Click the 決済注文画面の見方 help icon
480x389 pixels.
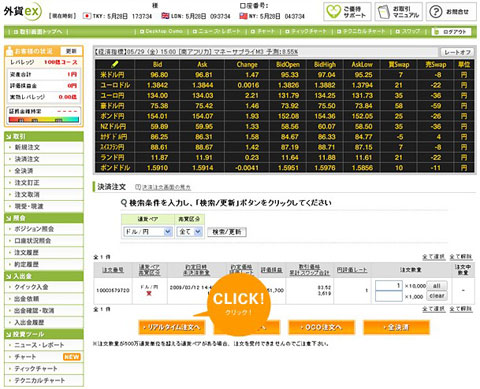click(138, 187)
